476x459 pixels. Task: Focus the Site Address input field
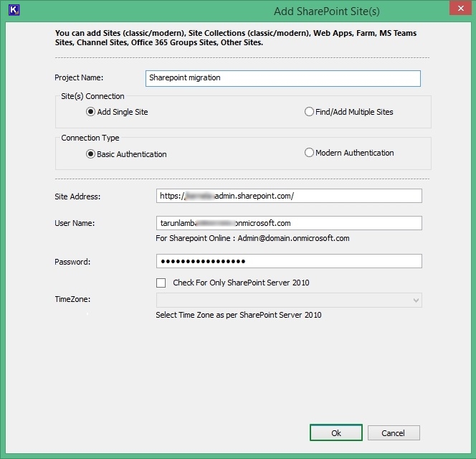click(x=289, y=196)
